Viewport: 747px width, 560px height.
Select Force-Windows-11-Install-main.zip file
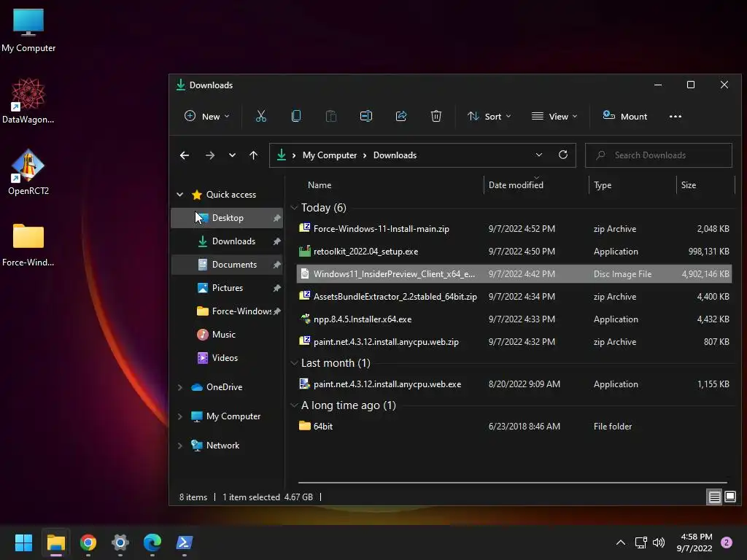(x=514, y=229)
